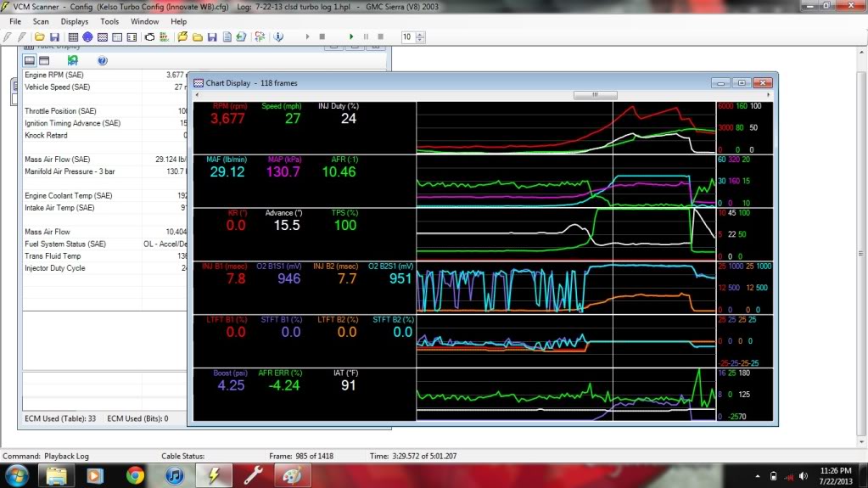The height and width of the screenshot is (488, 868).
Task: Pause the log playback
Action: click(x=366, y=37)
